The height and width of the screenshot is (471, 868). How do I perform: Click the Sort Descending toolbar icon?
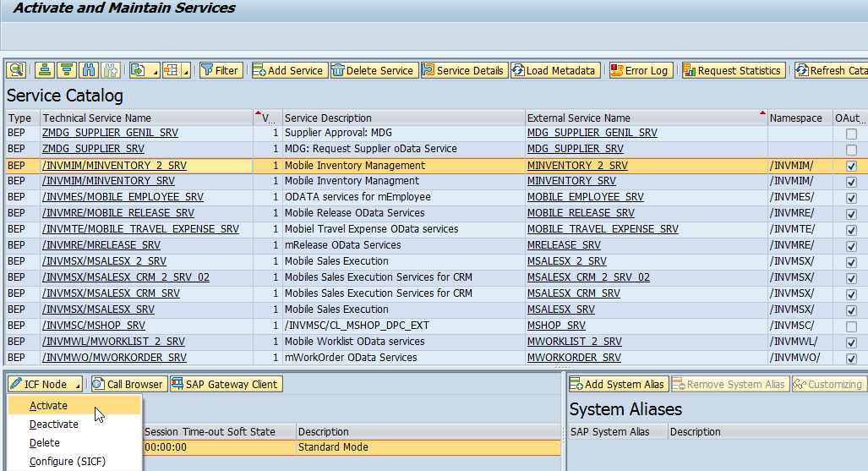(x=66, y=70)
